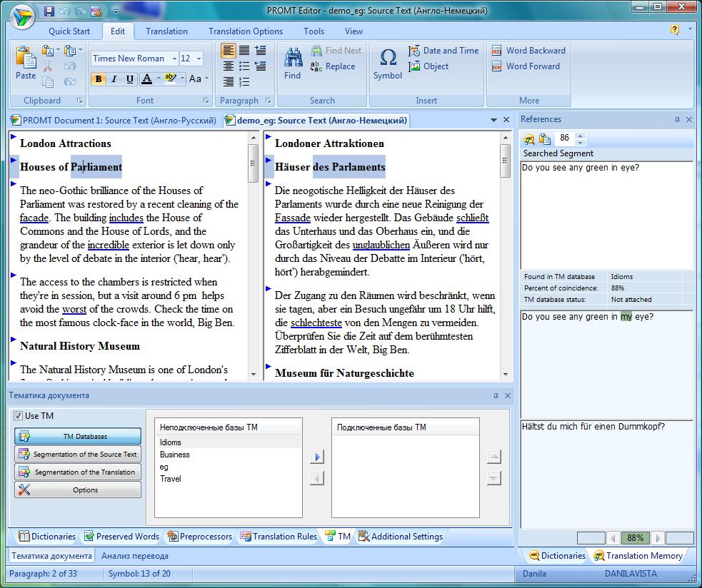Click Find Next in Search group
Image resolution: width=702 pixels, height=588 pixels.
tap(336, 51)
